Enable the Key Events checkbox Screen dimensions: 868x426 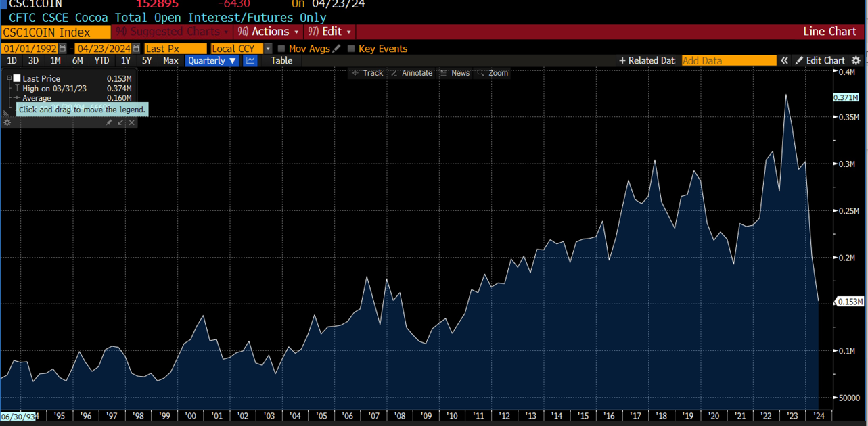point(351,49)
